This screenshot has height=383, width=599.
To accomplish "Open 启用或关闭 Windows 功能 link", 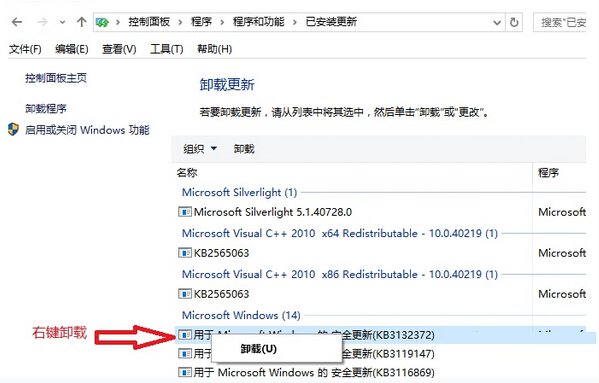I will click(87, 130).
